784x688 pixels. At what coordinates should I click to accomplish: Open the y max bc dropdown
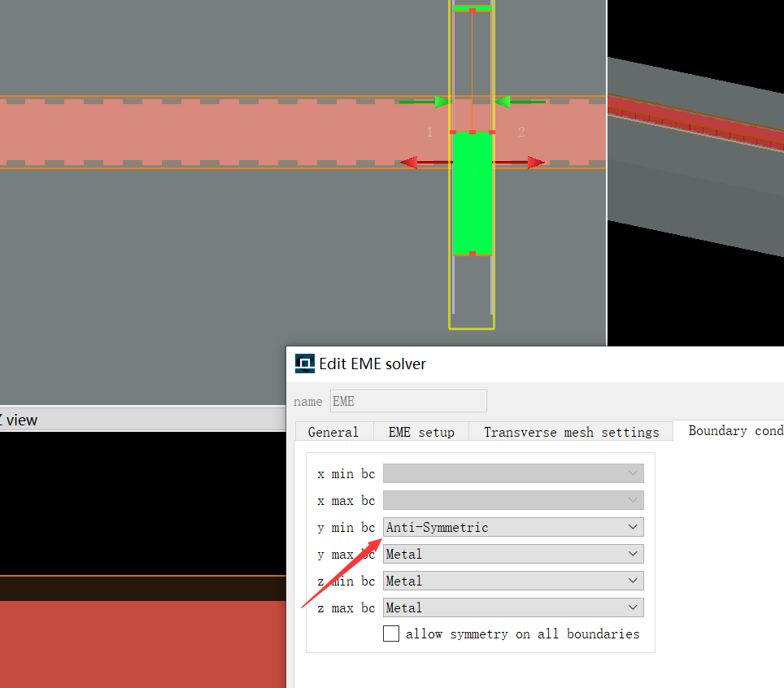513,554
